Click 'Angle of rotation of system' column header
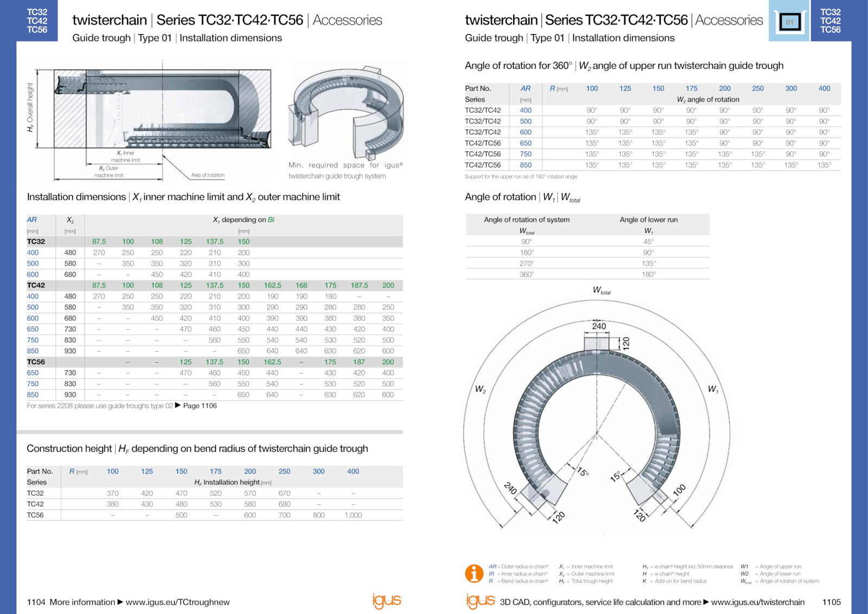The height and width of the screenshot is (614, 868). click(527, 220)
